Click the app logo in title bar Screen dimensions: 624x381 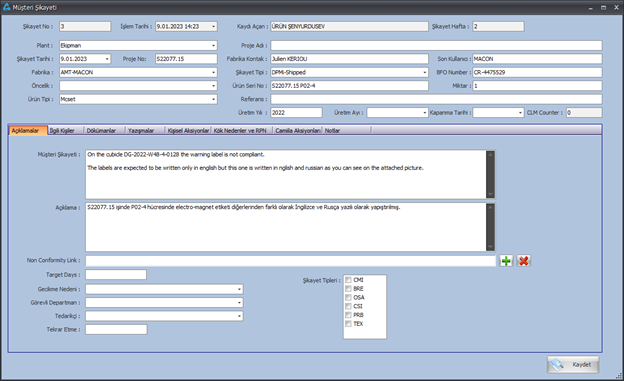(6, 7)
